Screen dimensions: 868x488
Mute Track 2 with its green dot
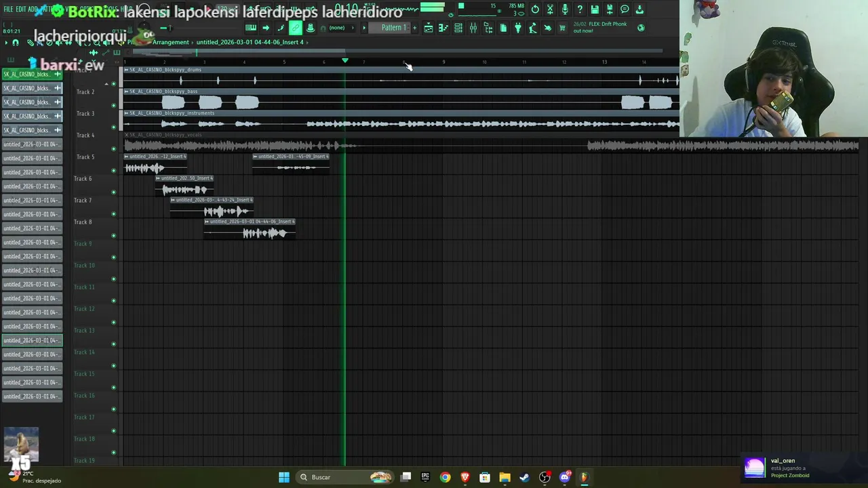pyautogui.click(x=113, y=106)
